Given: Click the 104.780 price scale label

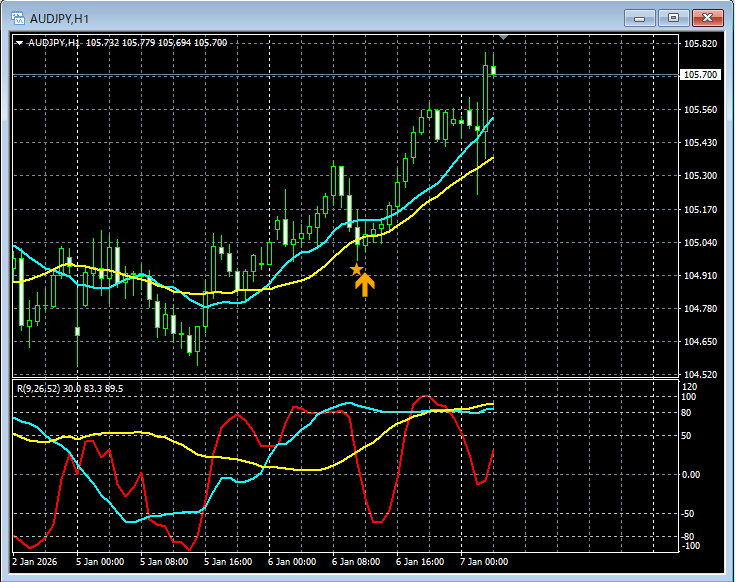Looking at the screenshot, I should click(x=700, y=308).
